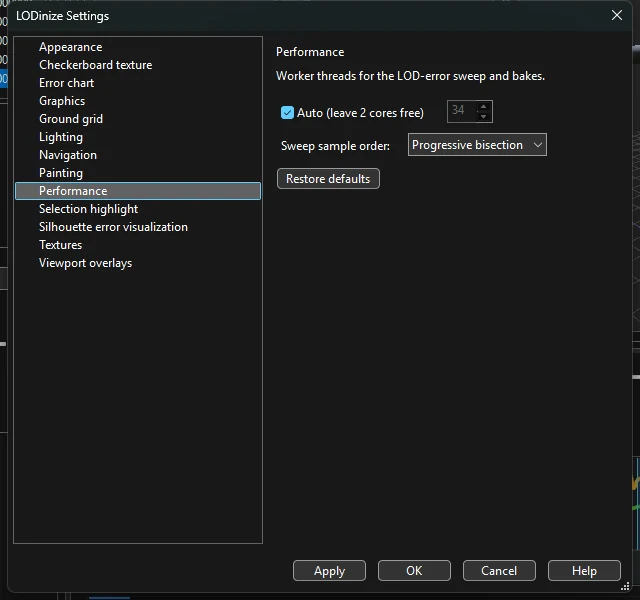The image size is (640, 600).
Task: Open Help for the settings
Action: click(x=584, y=571)
